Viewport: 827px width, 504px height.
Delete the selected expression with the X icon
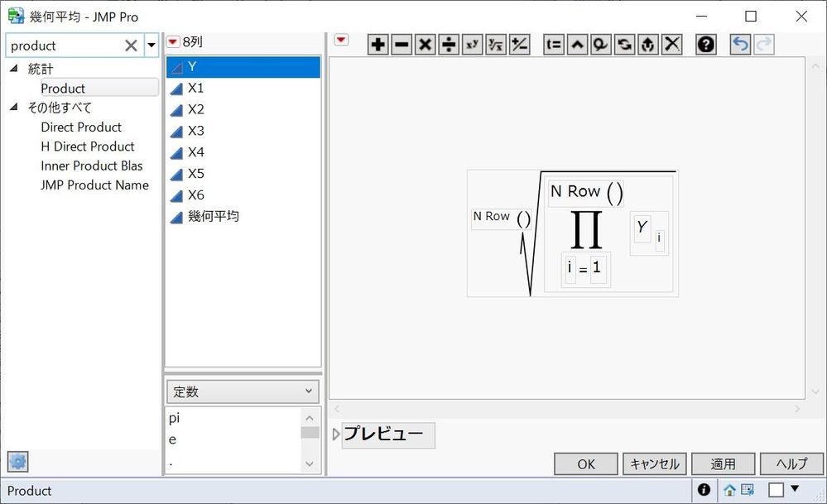672,45
